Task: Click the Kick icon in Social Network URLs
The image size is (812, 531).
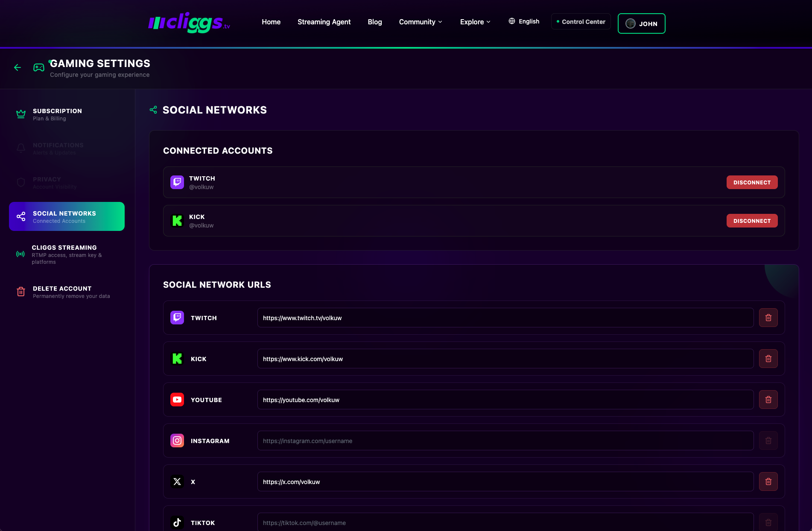Action: click(x=177, y=359)
